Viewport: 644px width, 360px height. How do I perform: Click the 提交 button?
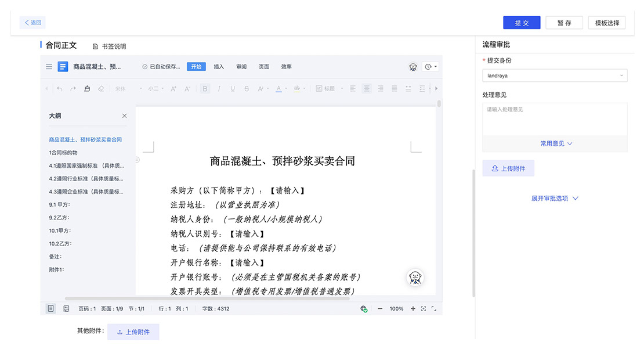[522, 23]
